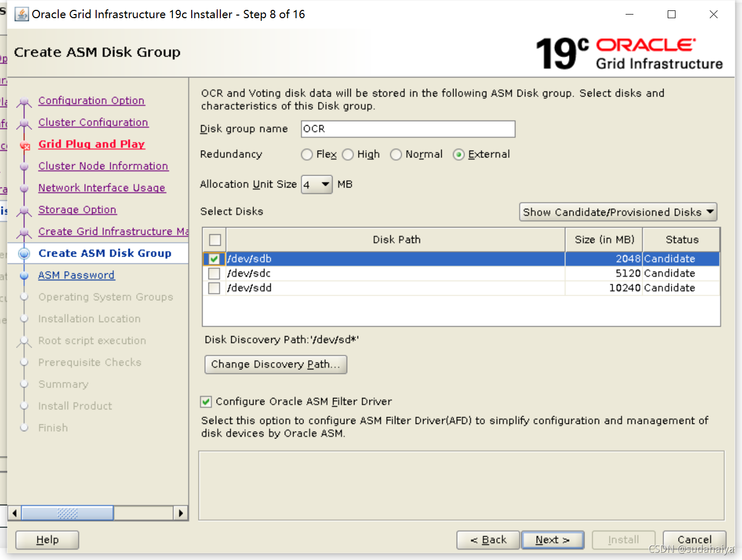Click the Change Discovery Path button
This screenshot has width=742, height=560.
275,365
